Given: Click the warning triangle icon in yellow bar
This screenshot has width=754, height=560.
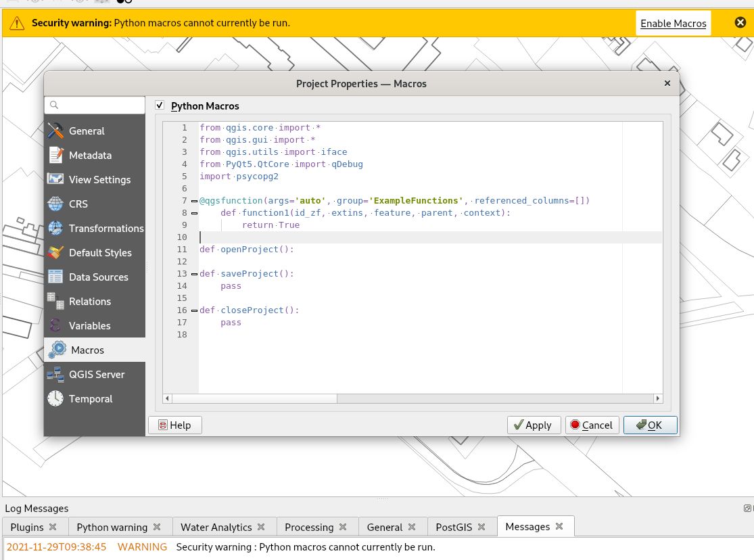Looking at the screenshot, I should pos(17,23).
